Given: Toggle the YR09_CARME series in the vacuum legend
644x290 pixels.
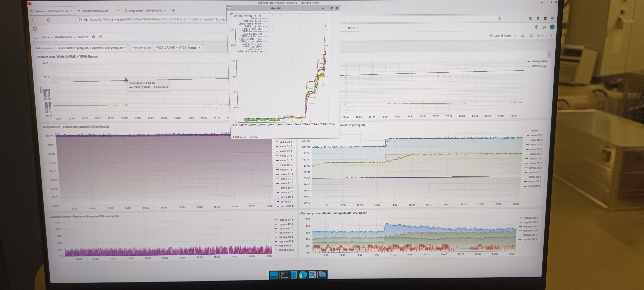Looking at the screenshot, I should pos(539,61).
